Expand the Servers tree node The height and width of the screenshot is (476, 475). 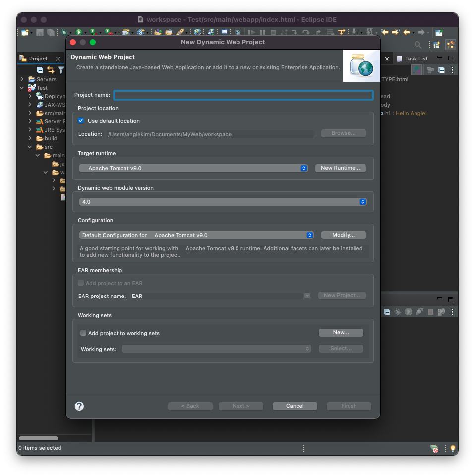point(22,79)
